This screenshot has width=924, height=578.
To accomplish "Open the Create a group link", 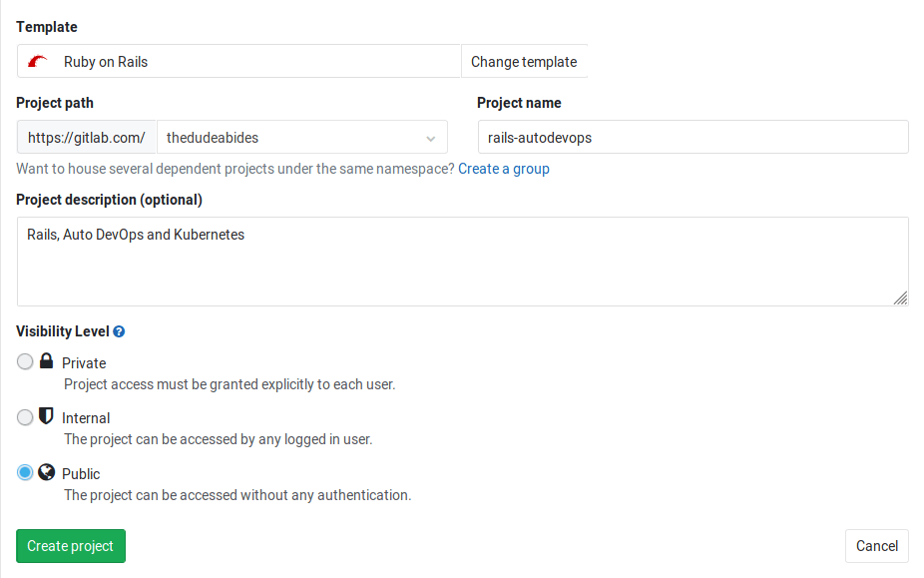I will (x=503, y=168).
